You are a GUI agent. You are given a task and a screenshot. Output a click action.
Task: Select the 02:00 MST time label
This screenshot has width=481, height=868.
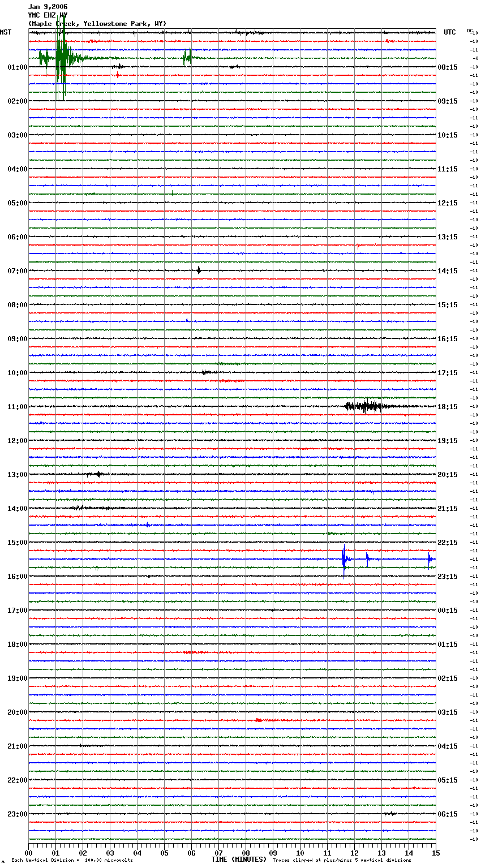(18, 101)
